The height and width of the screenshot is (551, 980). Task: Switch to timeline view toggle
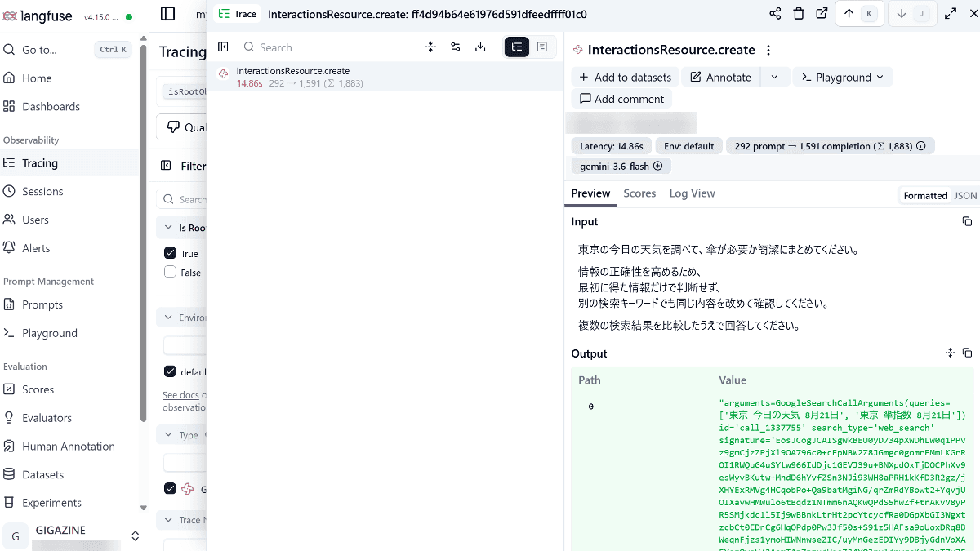[542, 47]
